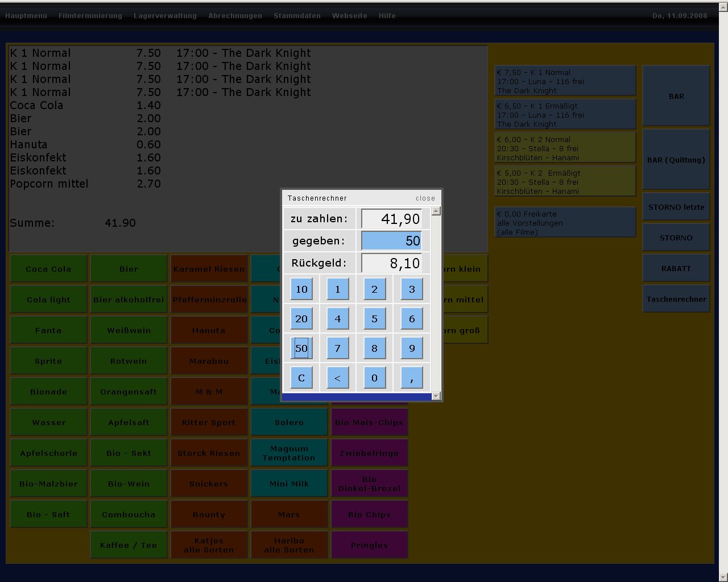Select the BAR (Quittung) payment button
The image size is (728, 582).
tap(676, 160)
